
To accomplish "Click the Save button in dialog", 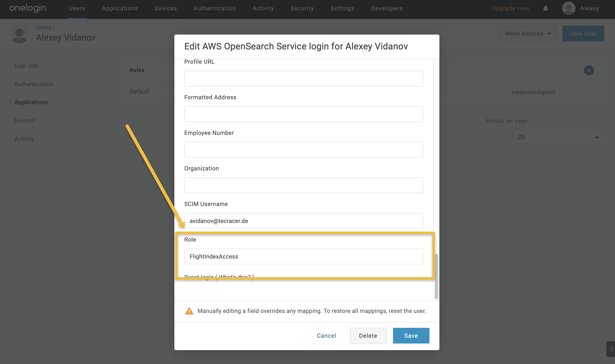I will click(x=411, y=335).
